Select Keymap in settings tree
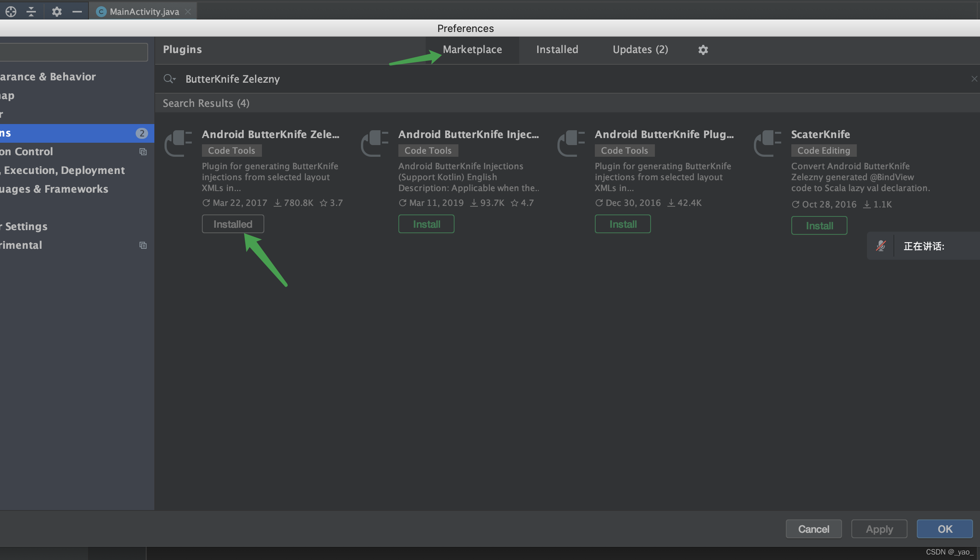The height and width of the screenshot is (560, 980). pyautogui.click(x=77, y=96)
